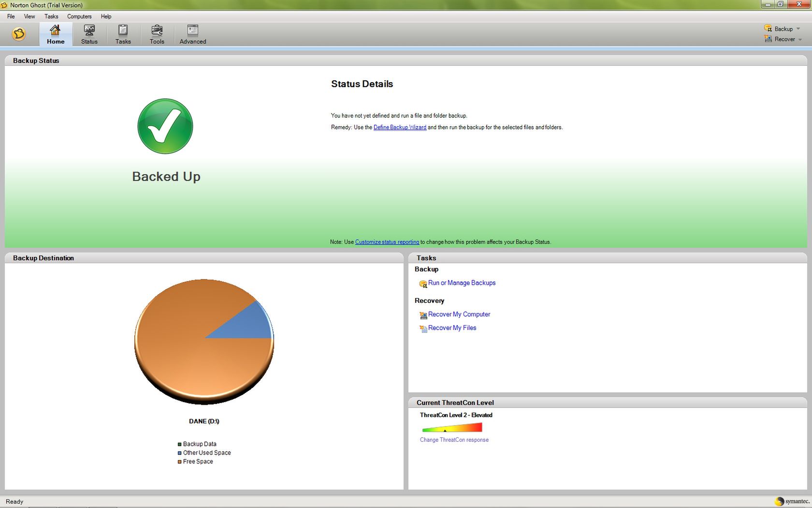
Task: Open the Tools tab
Action: 157,34
